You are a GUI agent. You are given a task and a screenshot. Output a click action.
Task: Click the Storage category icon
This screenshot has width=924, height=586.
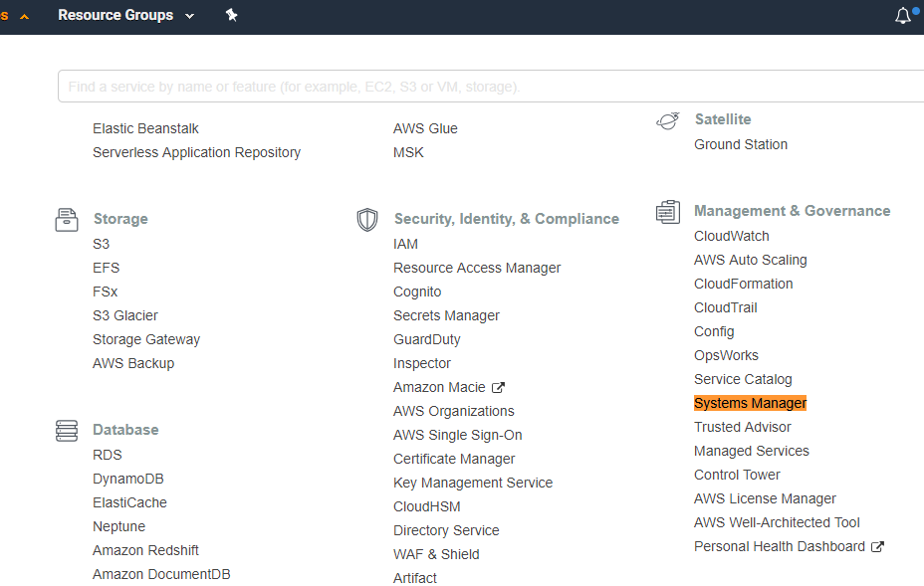click(67, 220)
